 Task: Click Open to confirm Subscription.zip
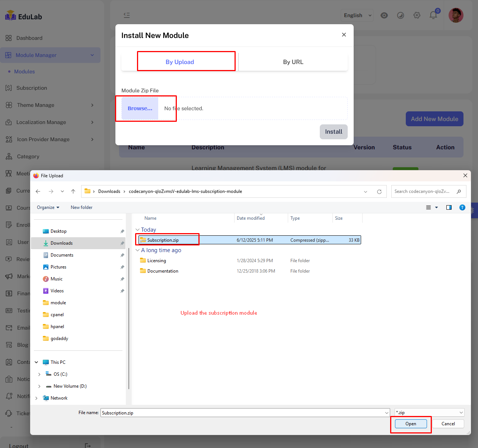click(x=410, y=423)
